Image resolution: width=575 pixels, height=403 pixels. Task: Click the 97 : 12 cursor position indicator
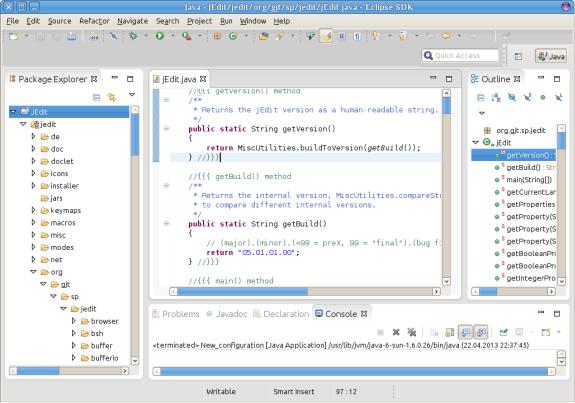tap(346, 392)
